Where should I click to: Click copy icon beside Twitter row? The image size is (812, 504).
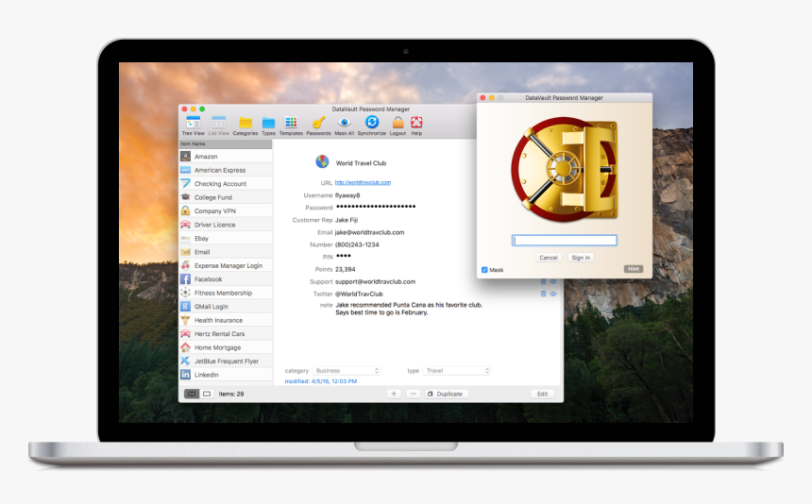pyautogui.click(x=543, y=294)
